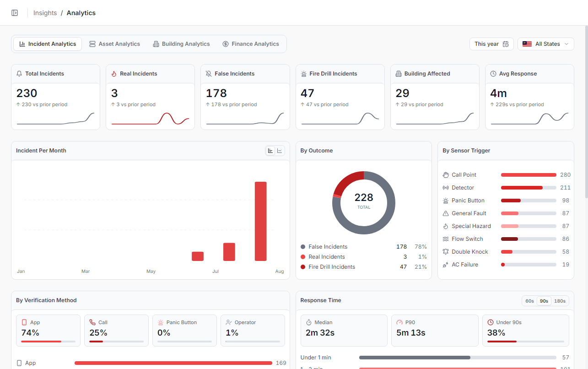The width and height of the screenshot is (588, 369).
Task: Click the Incident Analytics bar chart icon
Action: (x=22, y=44)
